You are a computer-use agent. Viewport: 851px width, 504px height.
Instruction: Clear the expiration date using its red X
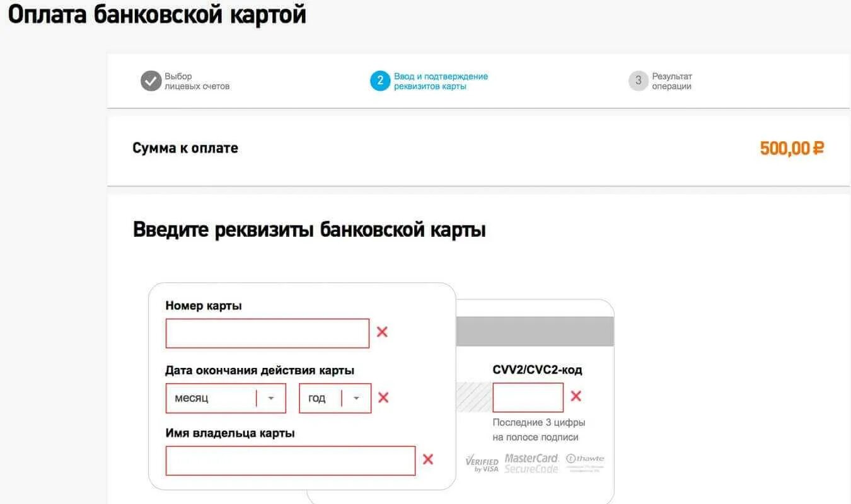click(x=383, y=398)
